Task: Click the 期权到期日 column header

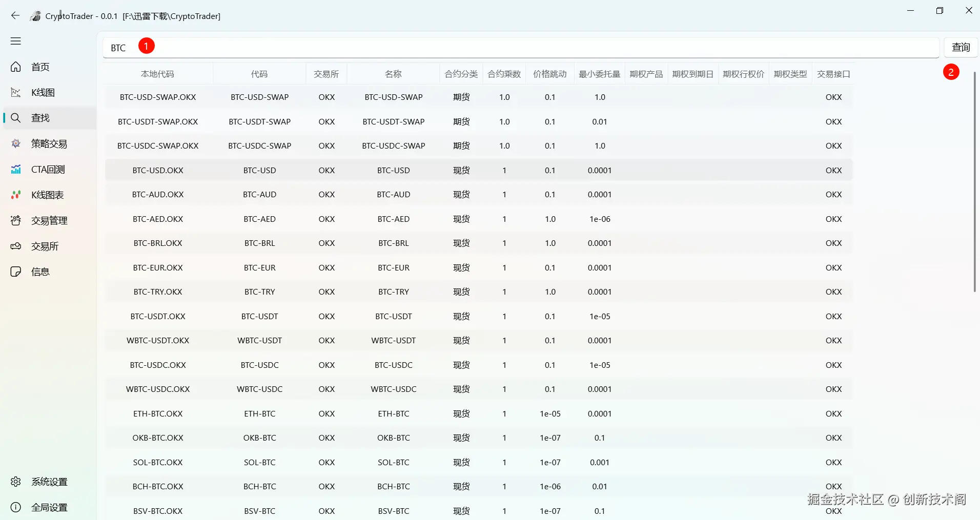Action: point(693,74)
